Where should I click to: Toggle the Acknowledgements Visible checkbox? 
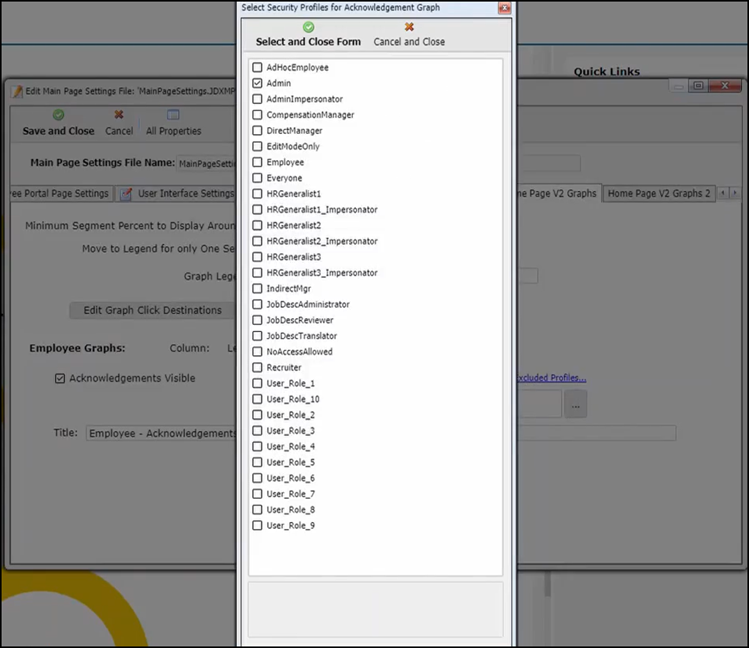coord(60,379)
